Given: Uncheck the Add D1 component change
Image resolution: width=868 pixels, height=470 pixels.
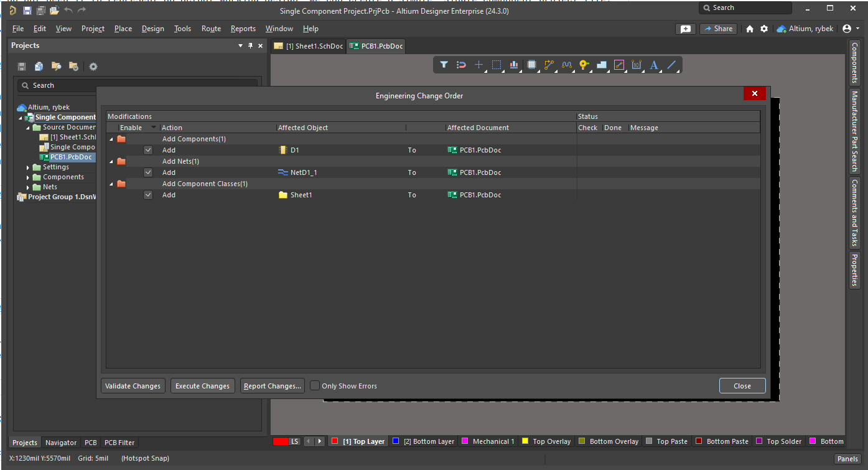Looking at the screenshot, I should point(148,150).
